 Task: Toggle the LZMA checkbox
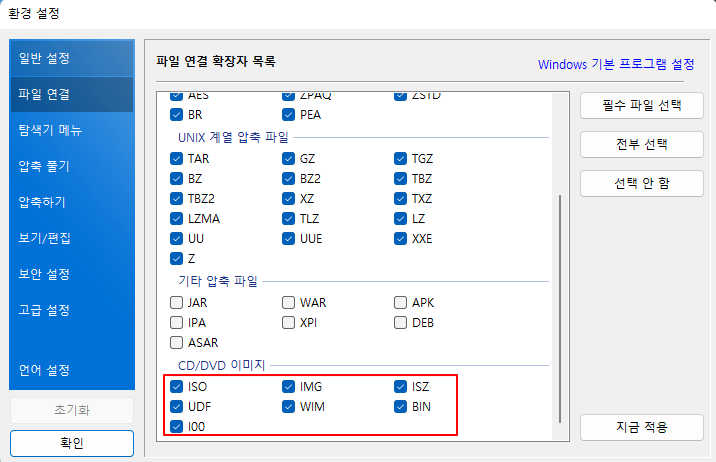tap(176, 219)
